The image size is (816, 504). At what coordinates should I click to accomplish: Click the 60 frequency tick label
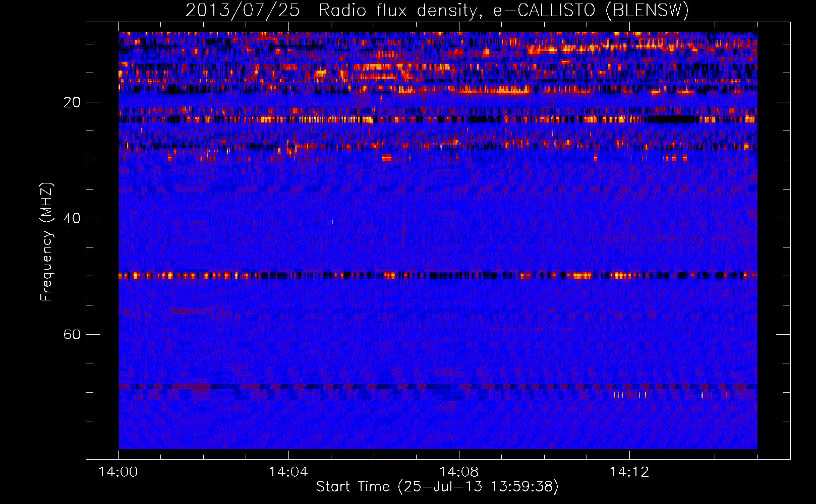(72, 334)
